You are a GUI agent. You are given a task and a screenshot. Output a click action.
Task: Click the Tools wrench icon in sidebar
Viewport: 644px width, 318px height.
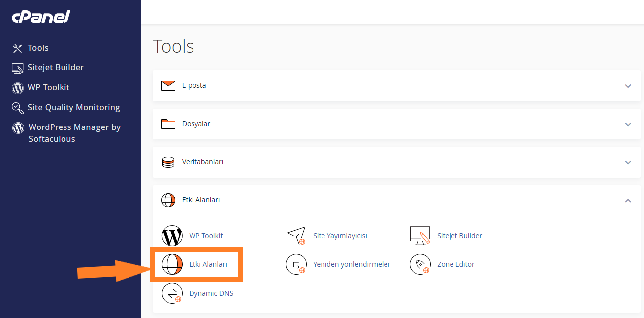[18, 48]
